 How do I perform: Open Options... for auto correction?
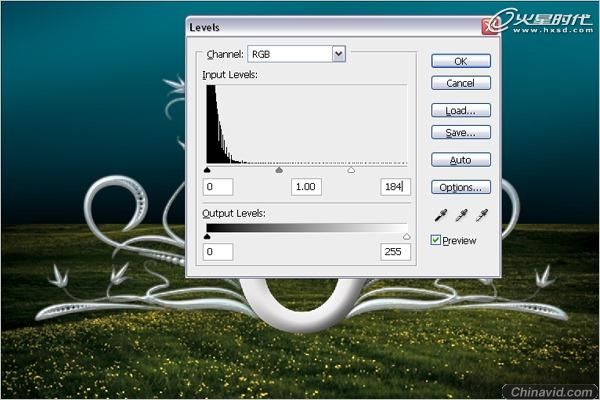tap(461, 187)
